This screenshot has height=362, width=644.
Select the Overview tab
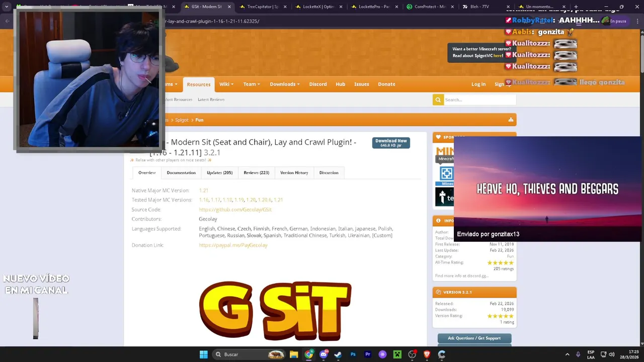point(147,172)
